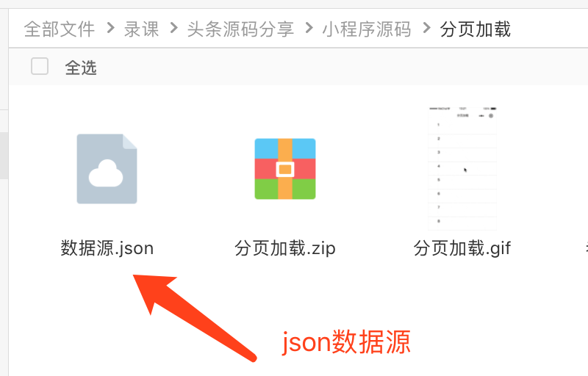Click the chevron after 头条源码分享
Viewport: 588px width, 376px height.
(309, 28)
